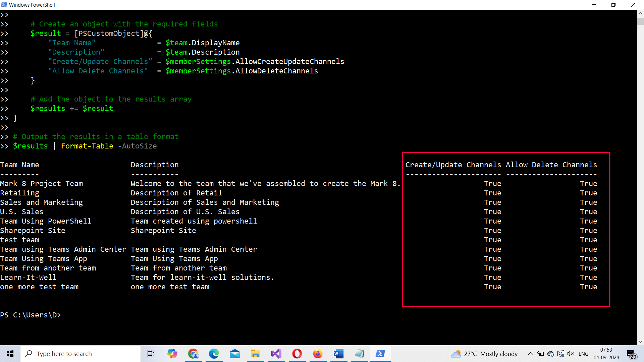Open Firefox from the taskbar

pos(318,354)
